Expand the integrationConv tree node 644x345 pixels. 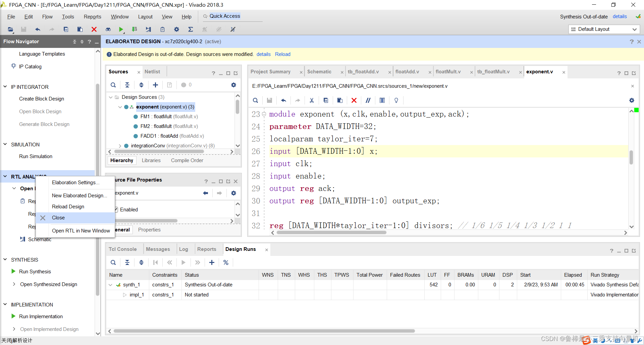[120, 146]
